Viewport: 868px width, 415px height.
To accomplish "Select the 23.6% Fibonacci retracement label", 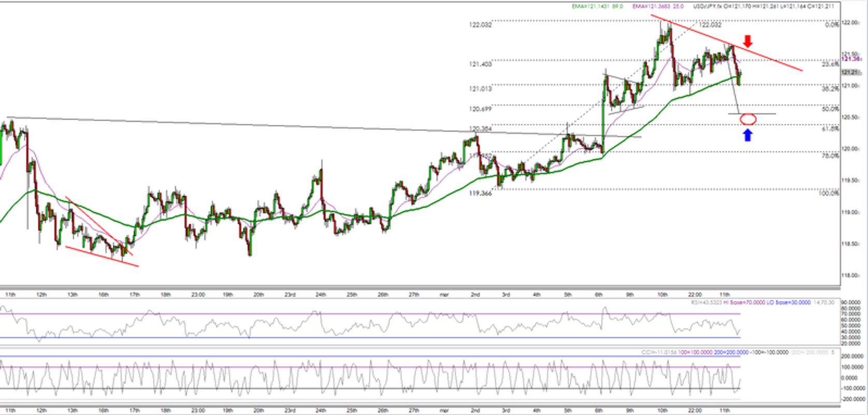I will [830, 64].
